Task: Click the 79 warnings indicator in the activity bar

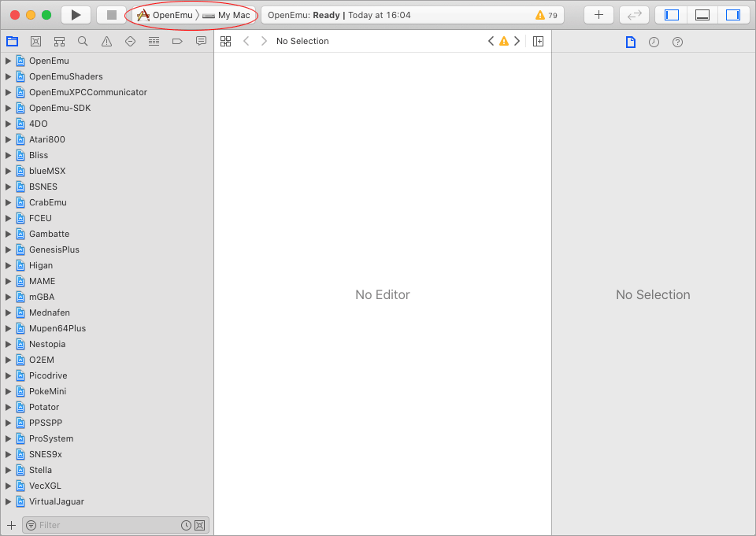Action: [x=547, y=16]
